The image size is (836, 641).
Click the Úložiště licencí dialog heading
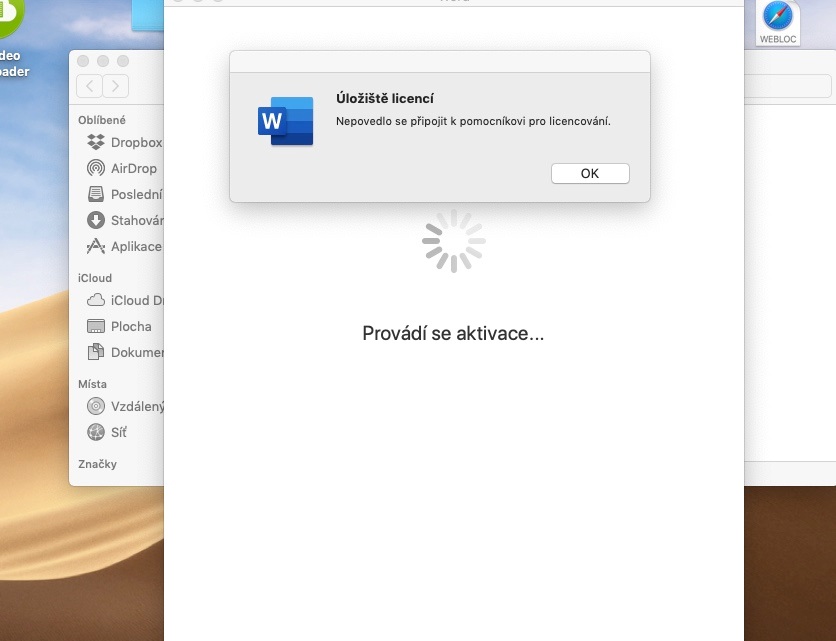384,98
